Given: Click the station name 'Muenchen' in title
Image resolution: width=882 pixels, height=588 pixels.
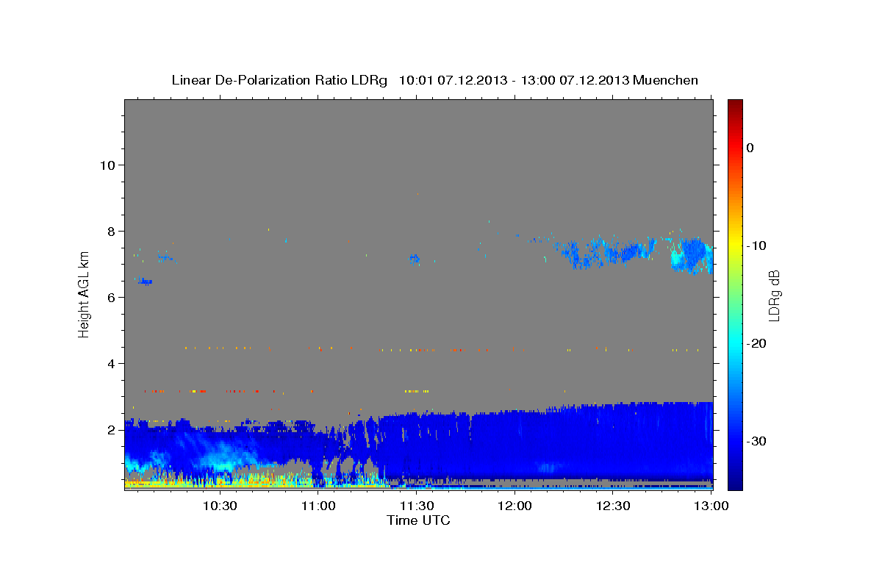Looking at the screenshot, I should tap(666, 80).
